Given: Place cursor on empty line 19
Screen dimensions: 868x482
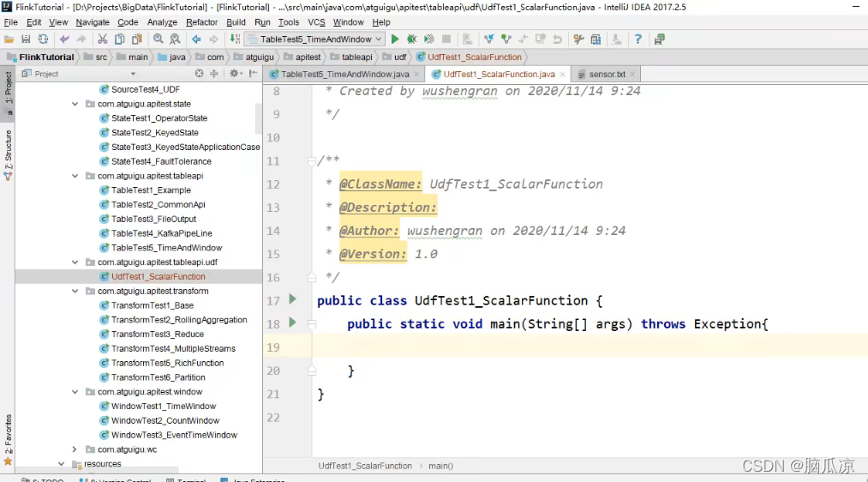Looking at the screenshot, I should coord(590,347).
